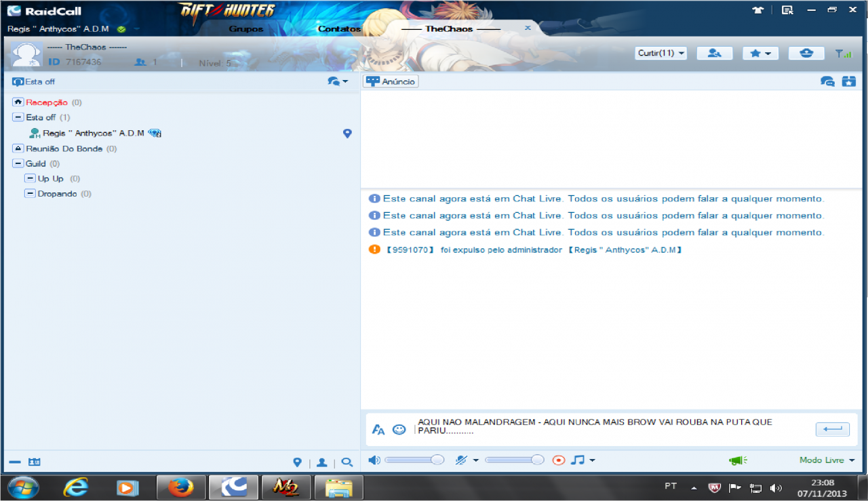
Task: Switch to the Contatos tab
Action: (339, 29)
